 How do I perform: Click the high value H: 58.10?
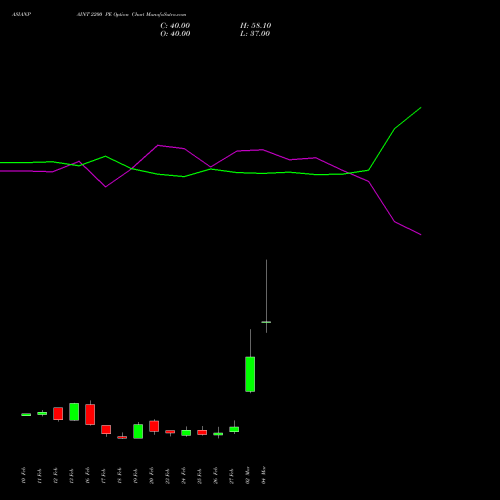(256, 26)
